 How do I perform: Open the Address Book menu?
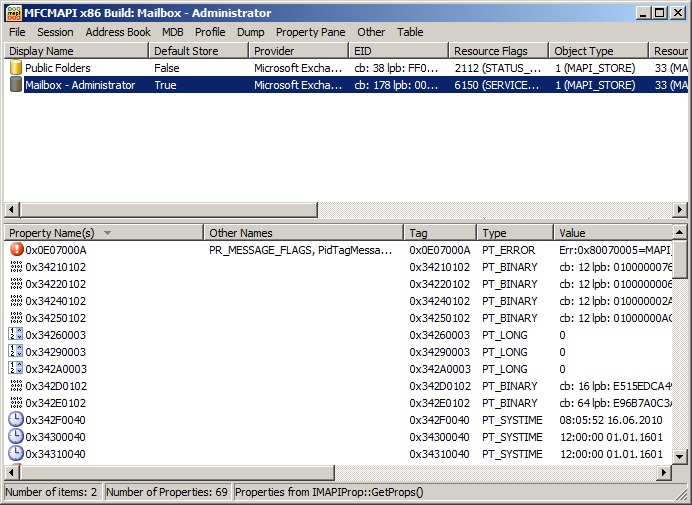[118, 32]
